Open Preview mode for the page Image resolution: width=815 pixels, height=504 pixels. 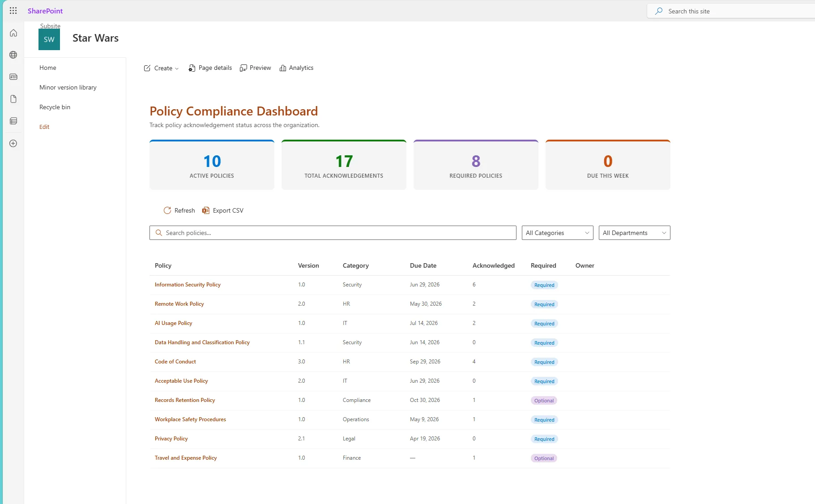[x=255, y=68]
